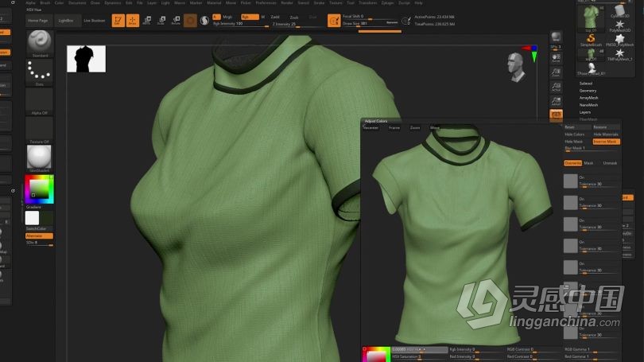Toggle the Inverse Mask button

pyautogui.click(x=606, y=142)
